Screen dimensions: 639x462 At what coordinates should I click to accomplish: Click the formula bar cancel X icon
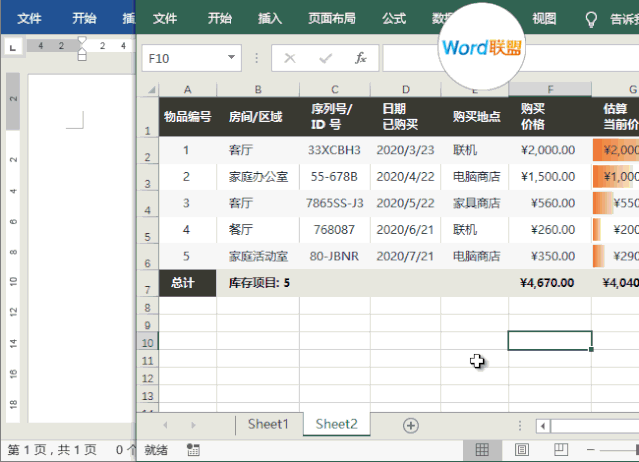tap(290, 59)
